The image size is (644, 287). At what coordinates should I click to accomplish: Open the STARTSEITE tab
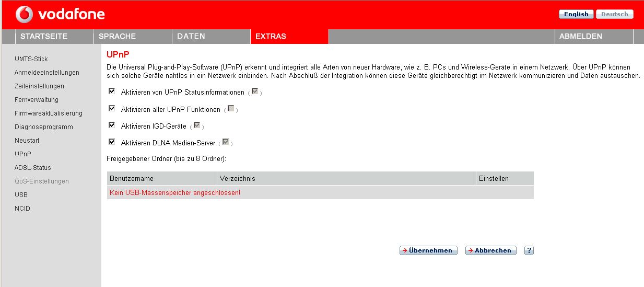(x=54, y=37)
